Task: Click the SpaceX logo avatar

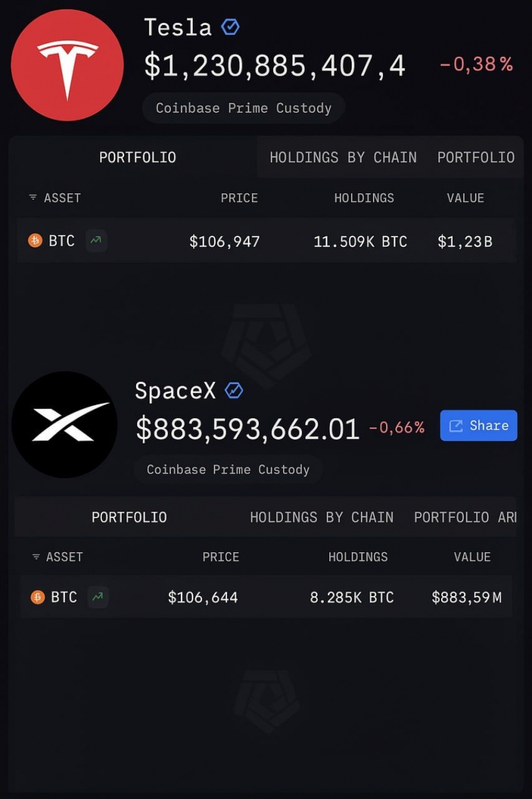Action: click(x=65, y=425)
